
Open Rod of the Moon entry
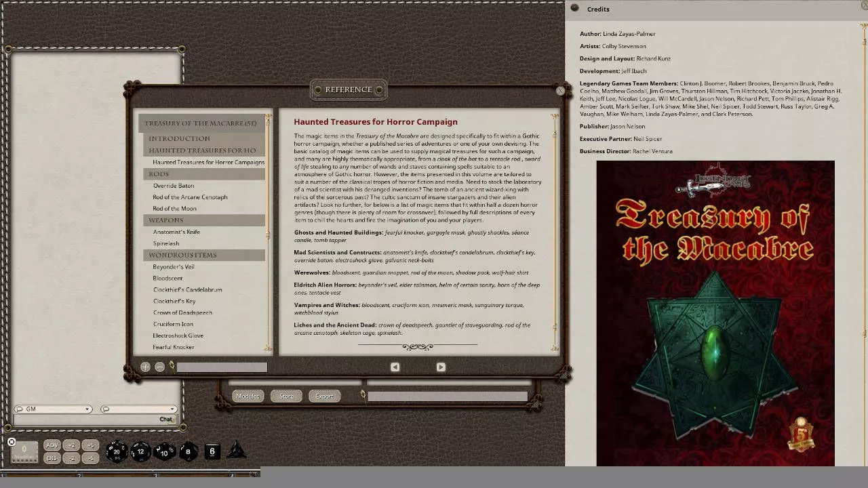pos(174,209)
